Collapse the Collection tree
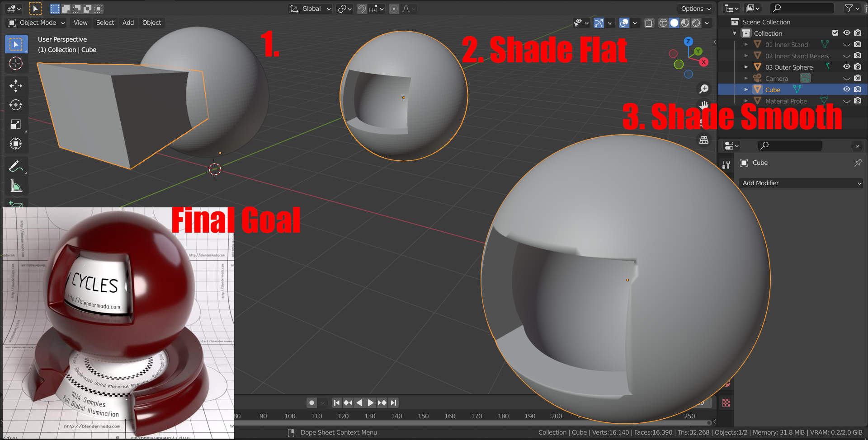868x440 pixels. 735,33
